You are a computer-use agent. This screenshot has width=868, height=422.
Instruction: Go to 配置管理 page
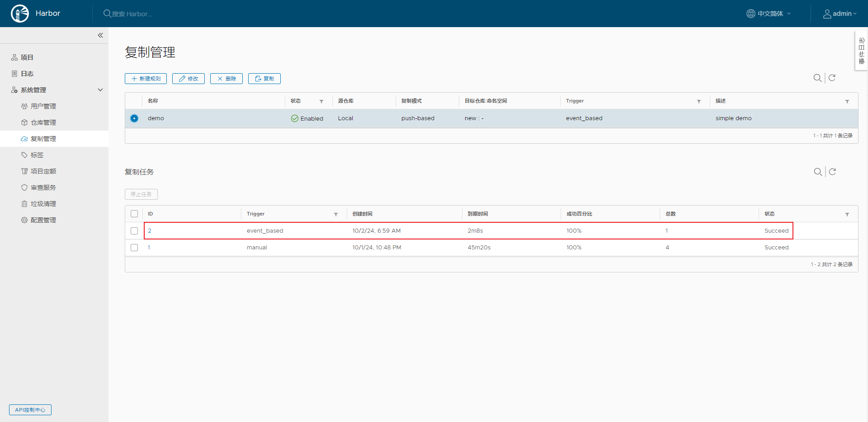(x=43, y=220)
